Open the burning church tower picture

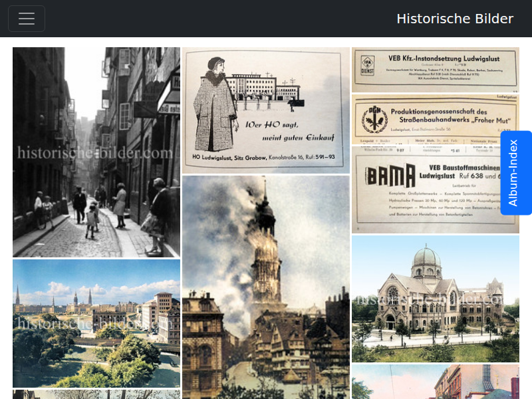click(265, 287)
